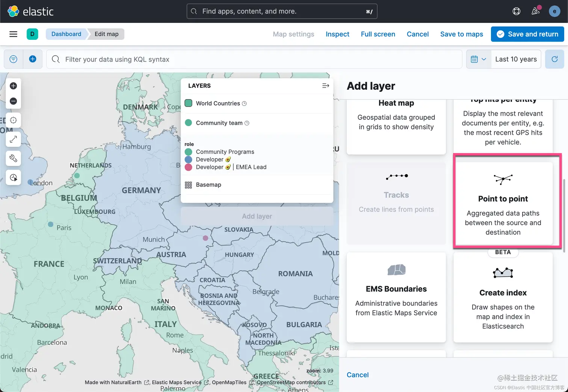This screenshot has width=568, height=392.
Task: Click the Add layer panel scrollbar
Action: coord(564,215)
